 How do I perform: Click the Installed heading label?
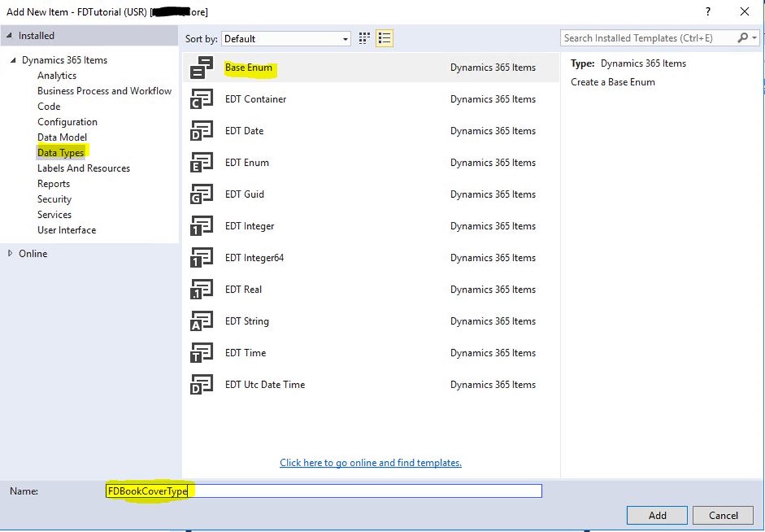36,36
